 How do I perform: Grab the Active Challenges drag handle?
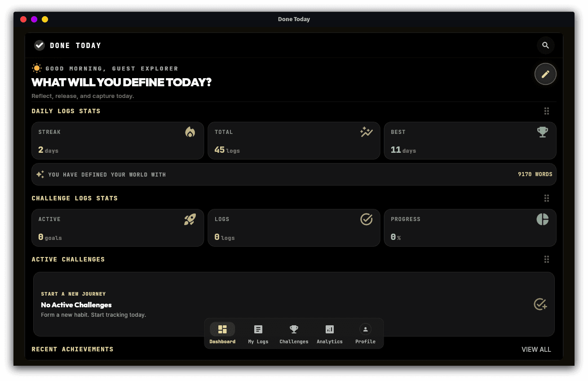point(547,259)
